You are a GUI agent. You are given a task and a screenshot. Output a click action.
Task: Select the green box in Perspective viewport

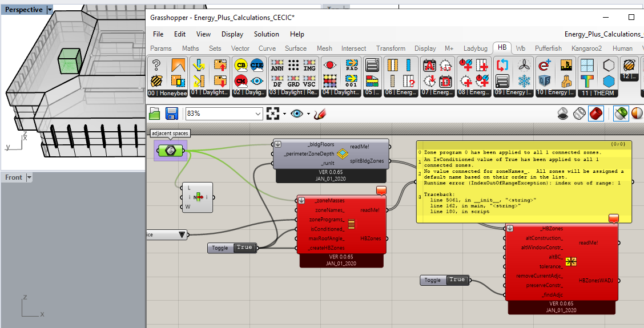point(69,61)
